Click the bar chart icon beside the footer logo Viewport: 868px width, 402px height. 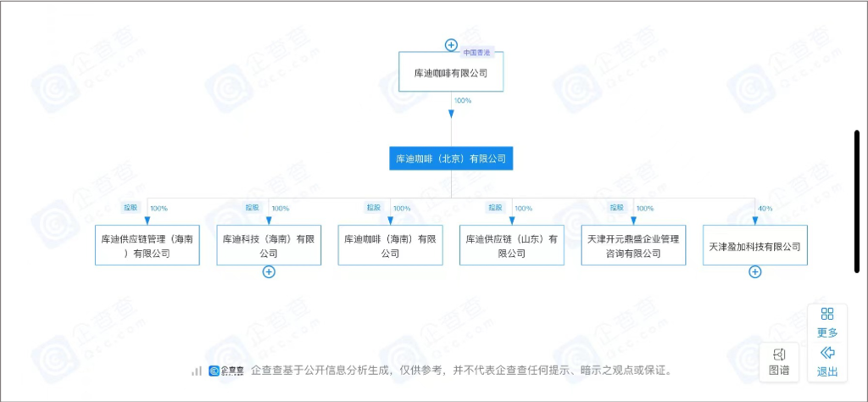(x=197, y=371)
